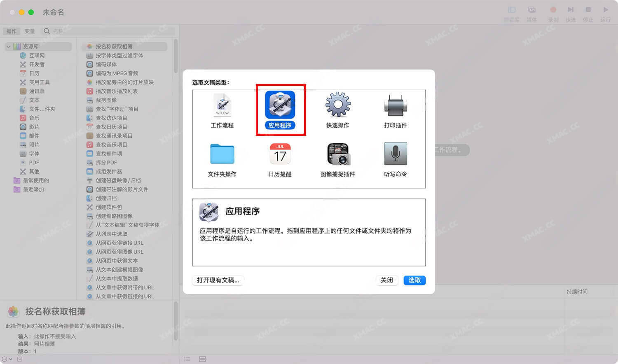Click the 媒体 media toolbar icon
The width and height of the screenshot is (618, 364).
point(532,10)
